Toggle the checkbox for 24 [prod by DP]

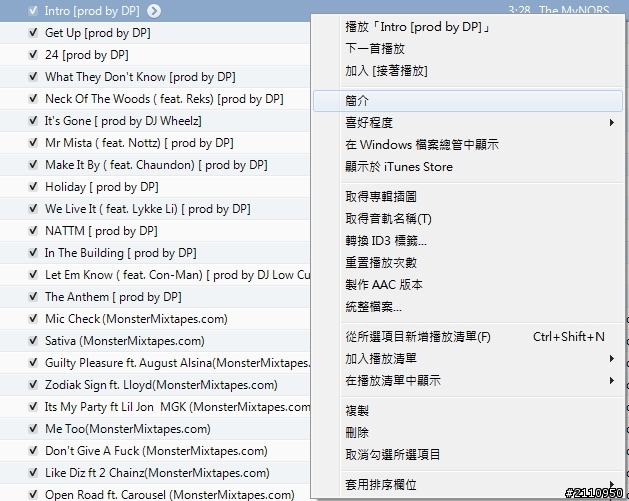33,55
